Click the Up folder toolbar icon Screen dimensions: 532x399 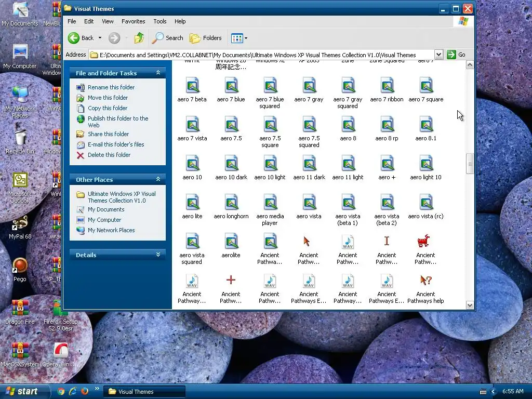tap(139, 38)
